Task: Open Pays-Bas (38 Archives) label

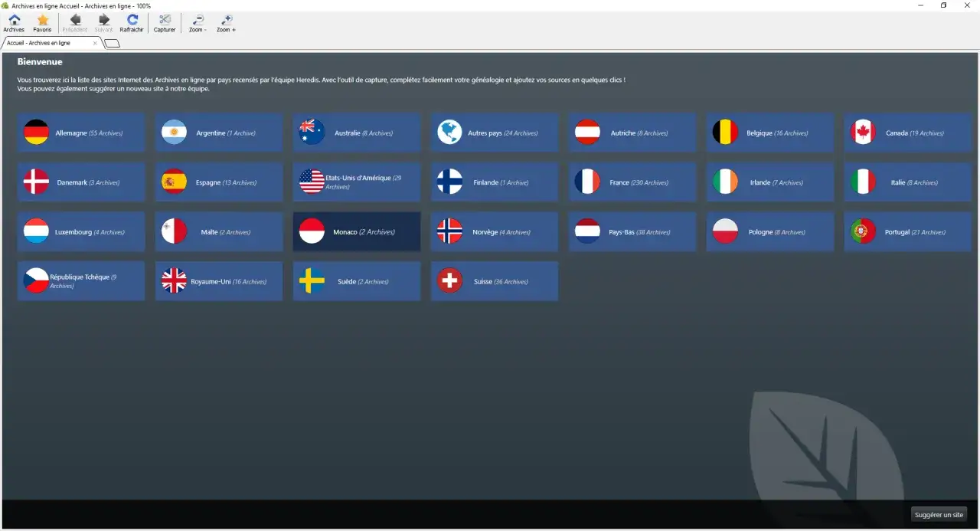Action: pos(639,232)
